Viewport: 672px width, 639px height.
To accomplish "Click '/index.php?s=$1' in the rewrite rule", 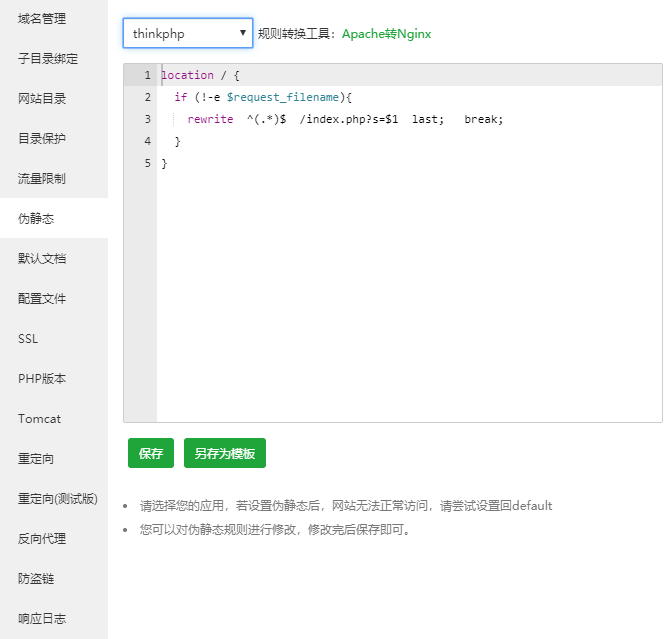I will tap(349, 119).
